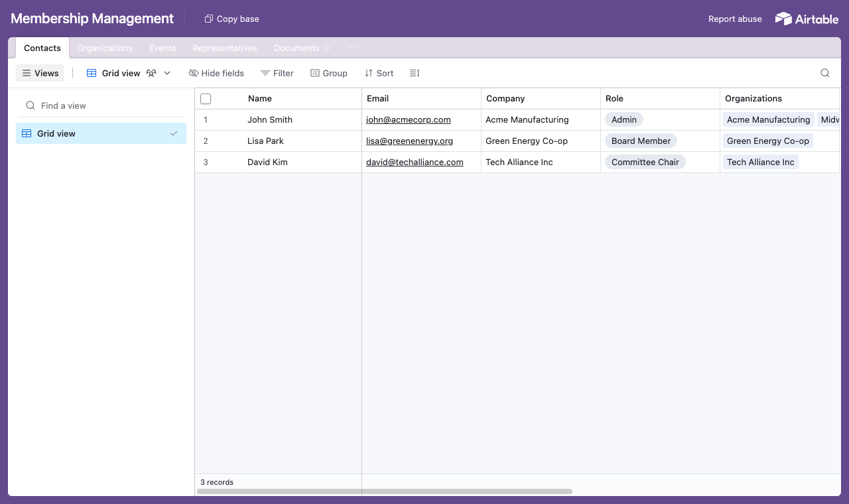Viewport: 849px width, 504px height.
Task: Toggle the Views sidebar button
Action: click(40, 73)
